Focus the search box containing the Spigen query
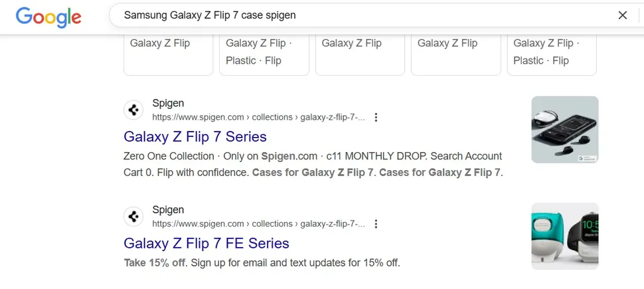Screen dimensions: 644x289 pos(359,15)
